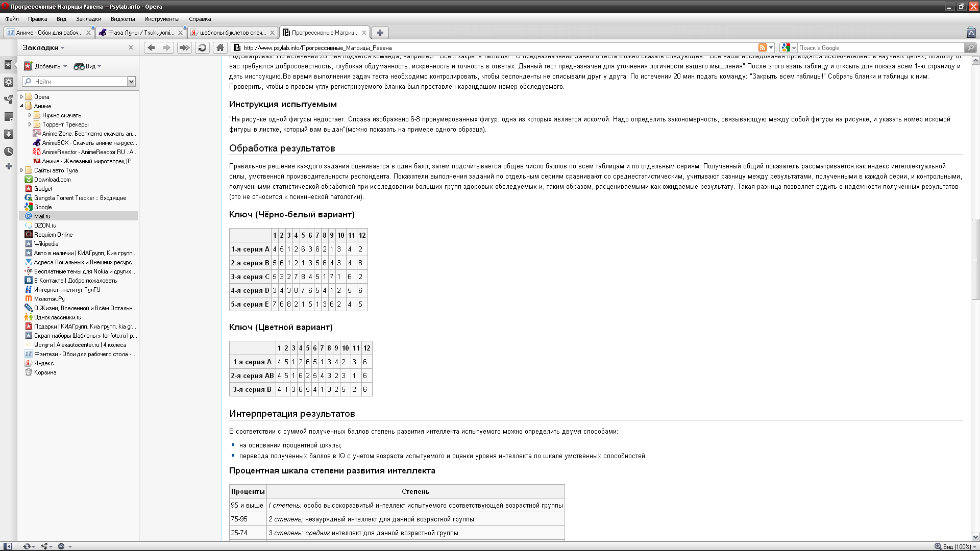
Task: Open the Правка menu
Action: pyautogui.click(x=38, y=19)
